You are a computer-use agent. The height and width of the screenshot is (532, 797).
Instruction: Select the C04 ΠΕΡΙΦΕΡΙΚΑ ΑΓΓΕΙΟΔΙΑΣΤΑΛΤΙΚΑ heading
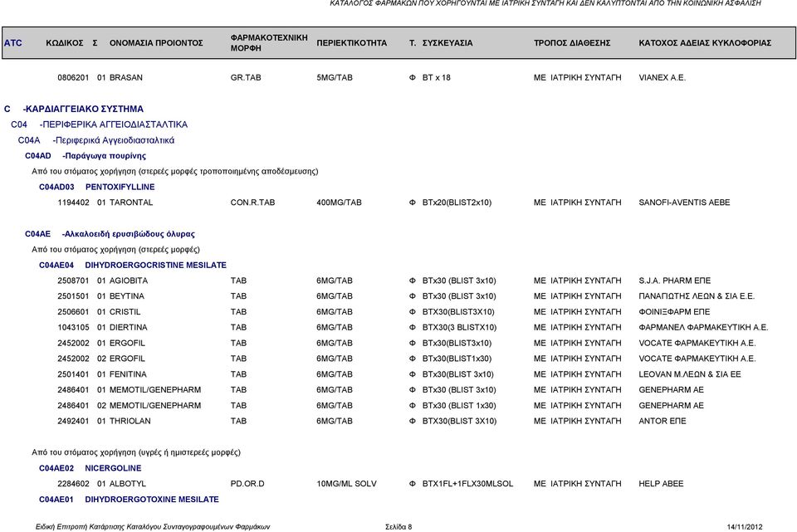pos(99,124)
